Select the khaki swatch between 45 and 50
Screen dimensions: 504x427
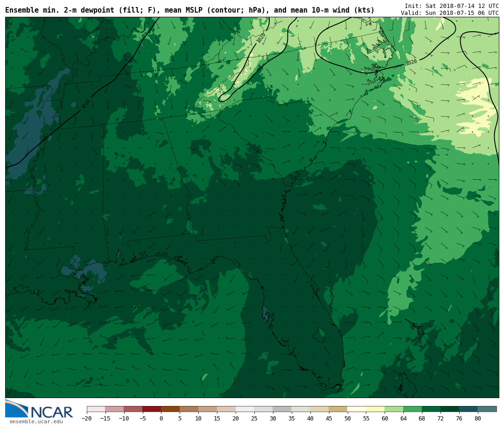[x=338, y=409]
